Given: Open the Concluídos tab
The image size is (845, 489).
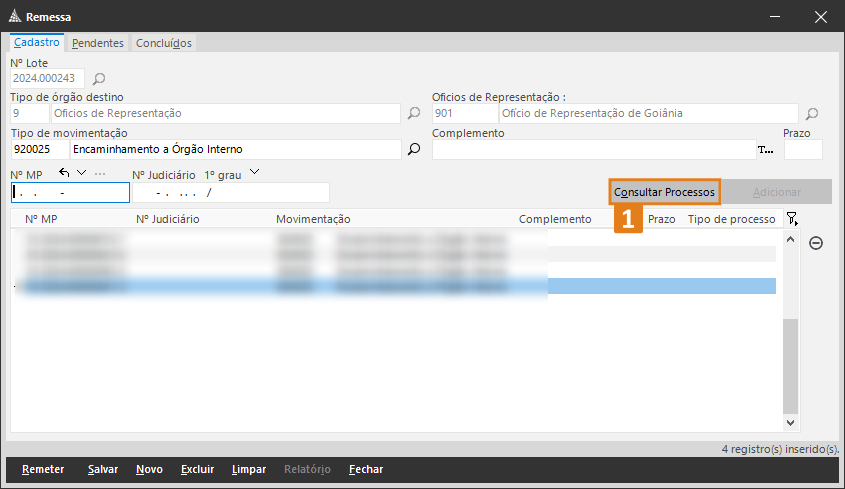Looking at the screenshot, I should pyautogui.click(x=164, y=43).
